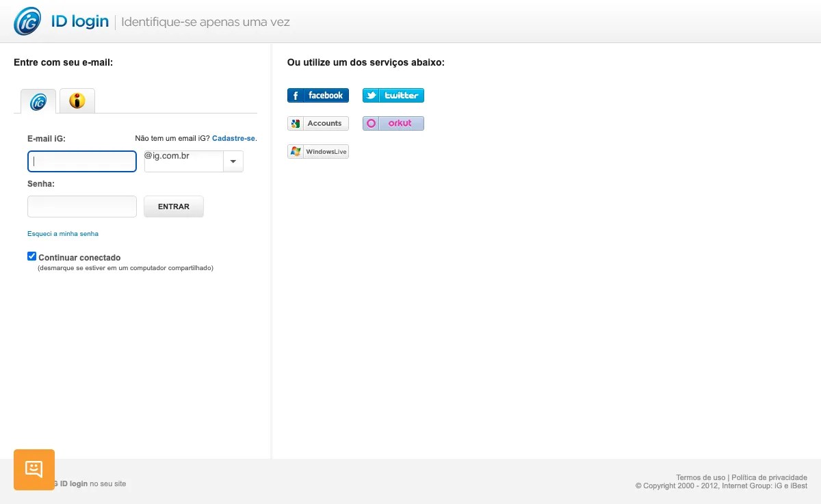
Task: Sign in using the Twitter button
Action: click(x=393, y=95)
